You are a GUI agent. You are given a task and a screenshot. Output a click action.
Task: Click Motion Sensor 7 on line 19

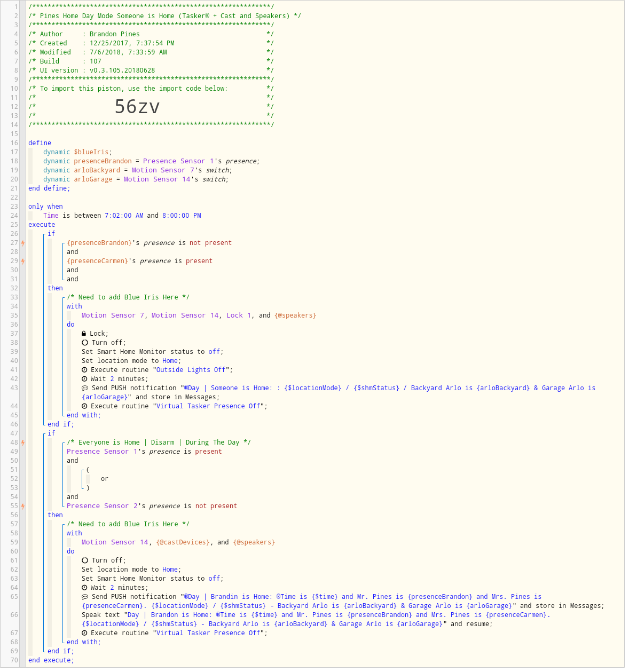pos(163,170)
